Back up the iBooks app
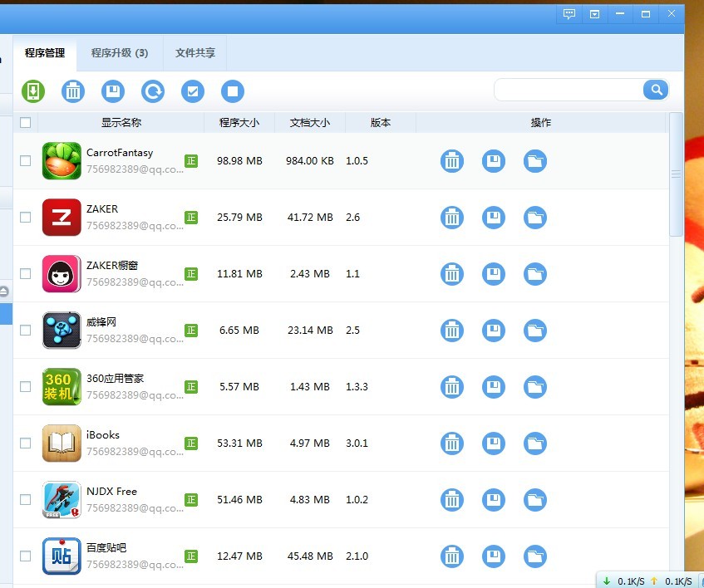Viewport: 704px width, 588px height. pyautogui.click(x=494, y=443)
